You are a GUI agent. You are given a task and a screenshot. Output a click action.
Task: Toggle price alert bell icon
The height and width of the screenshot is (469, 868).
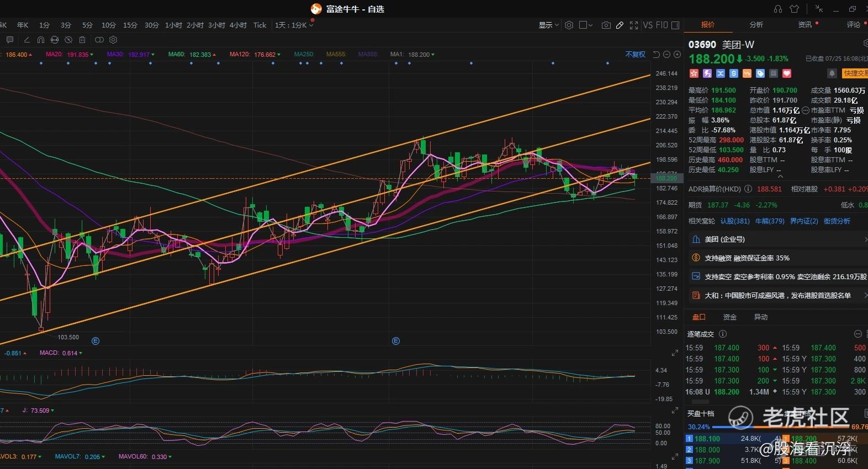(x=832, y=73)
